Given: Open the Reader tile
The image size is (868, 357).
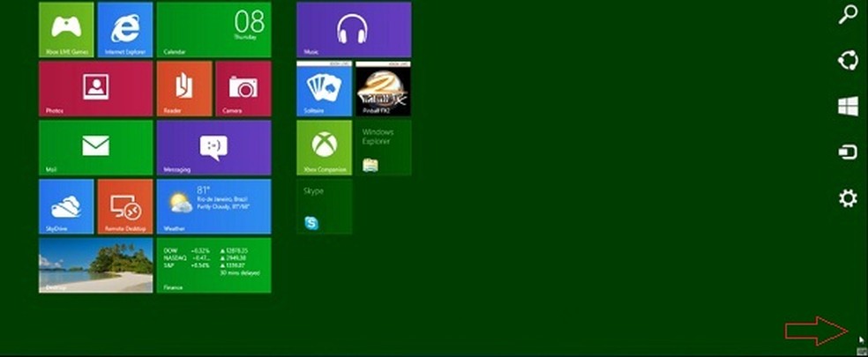Looking at the screenshot, I should (x=184, y=88).
